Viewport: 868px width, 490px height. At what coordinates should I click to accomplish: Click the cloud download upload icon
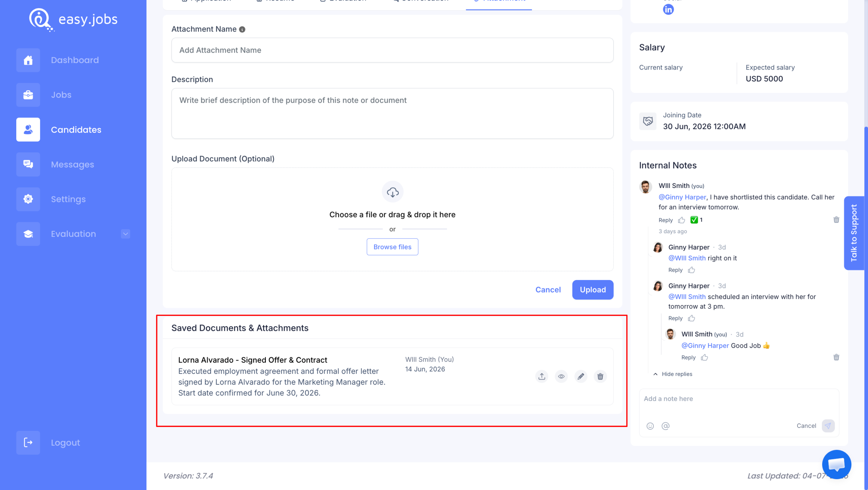point(393,192)
